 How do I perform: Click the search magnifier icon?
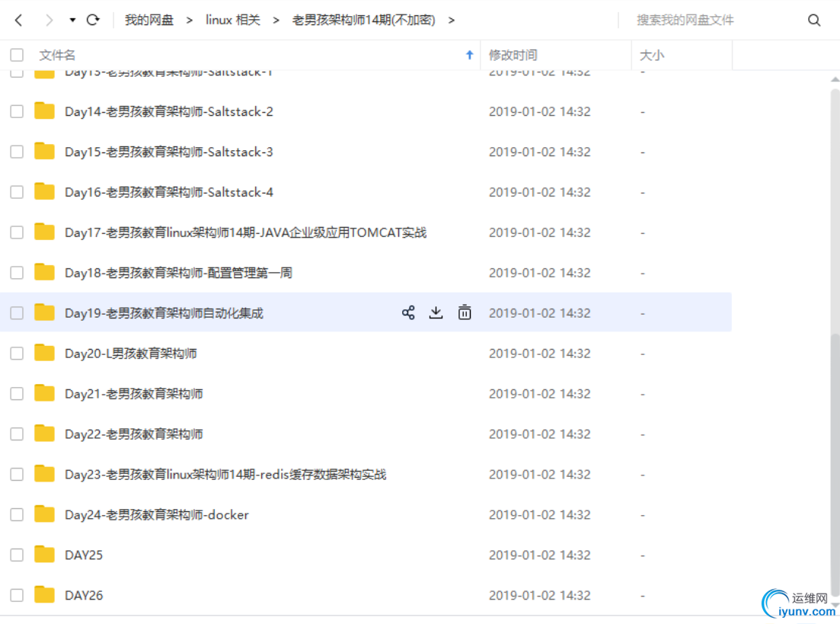click(x=814, y=21)
